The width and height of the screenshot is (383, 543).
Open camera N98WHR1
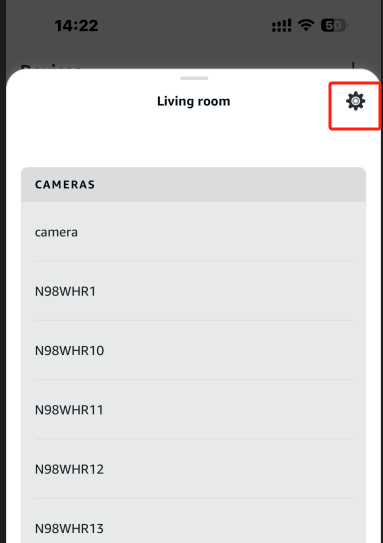(x=193, y=291)
